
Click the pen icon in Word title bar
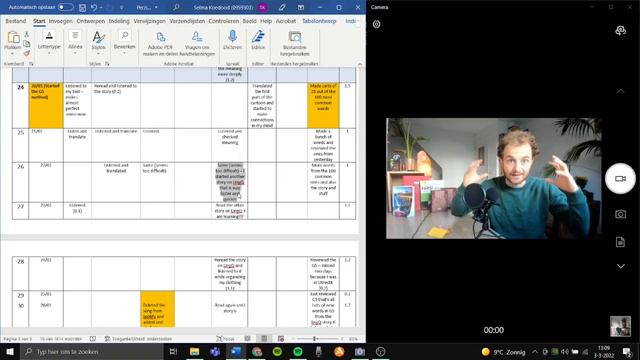coord(282,7)
